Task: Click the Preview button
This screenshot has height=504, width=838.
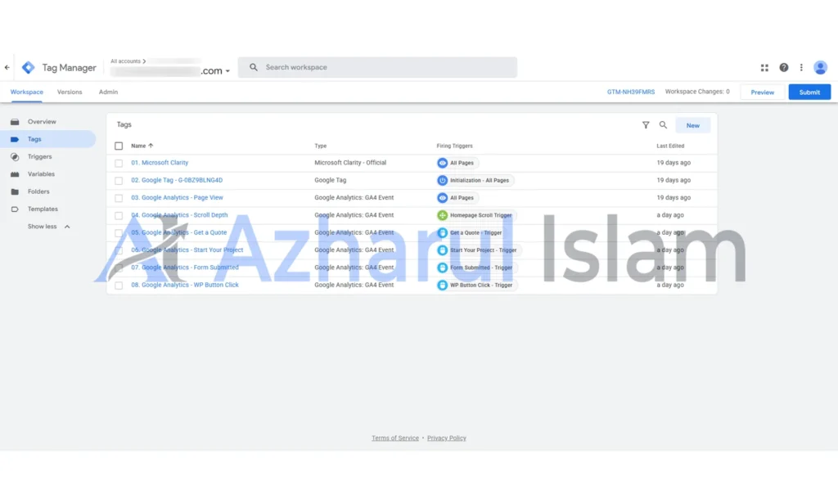Action: [x=762, y=92]
